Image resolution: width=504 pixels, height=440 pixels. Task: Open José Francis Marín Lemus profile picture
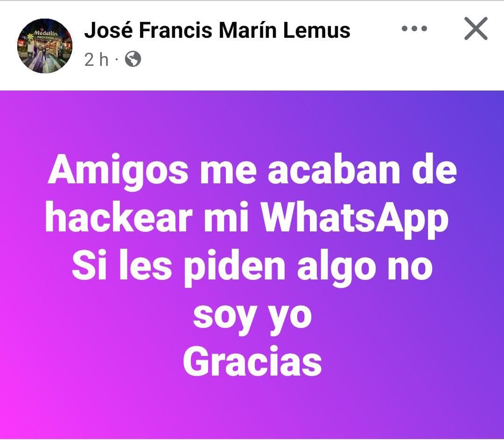click(45, 46)
